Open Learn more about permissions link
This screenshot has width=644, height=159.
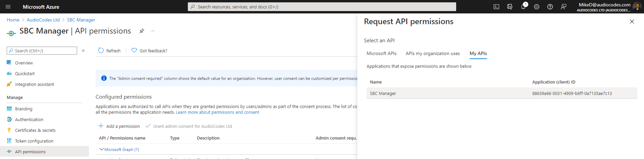click(x=217, y=112)
